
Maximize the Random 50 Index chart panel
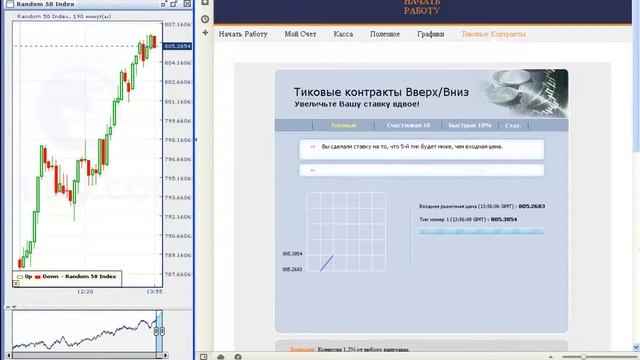click(174, 4)
